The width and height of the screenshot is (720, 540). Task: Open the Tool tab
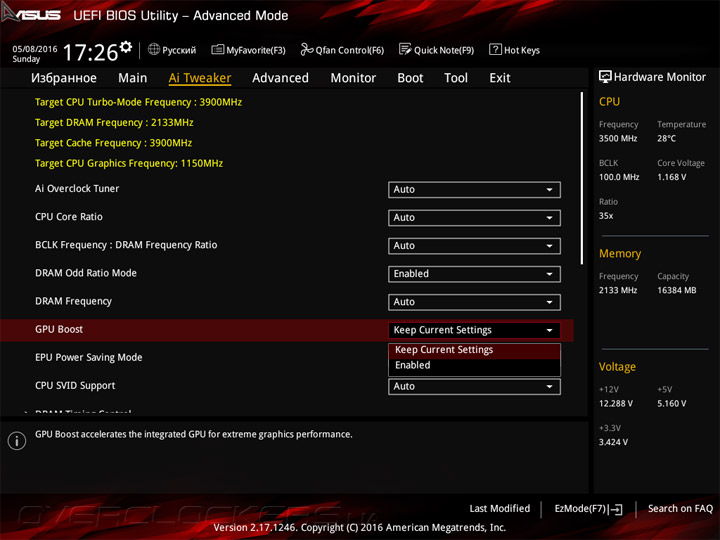point(456,78)
